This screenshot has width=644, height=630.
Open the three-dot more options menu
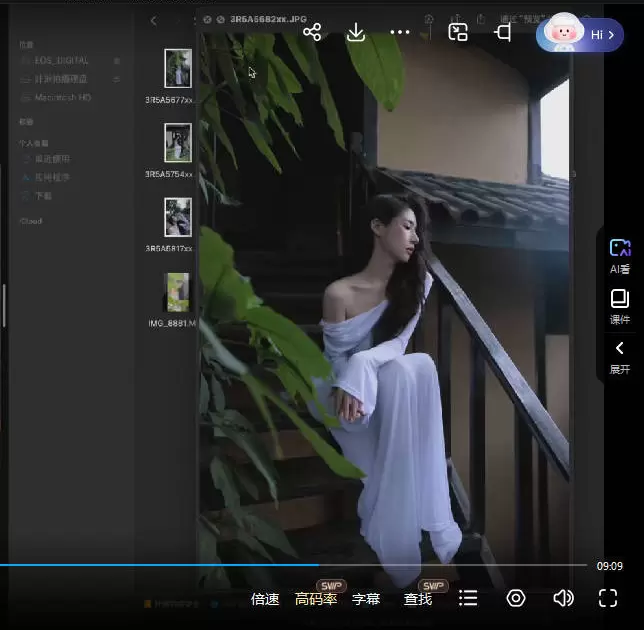pyautogui.click(x=400, y=32)
